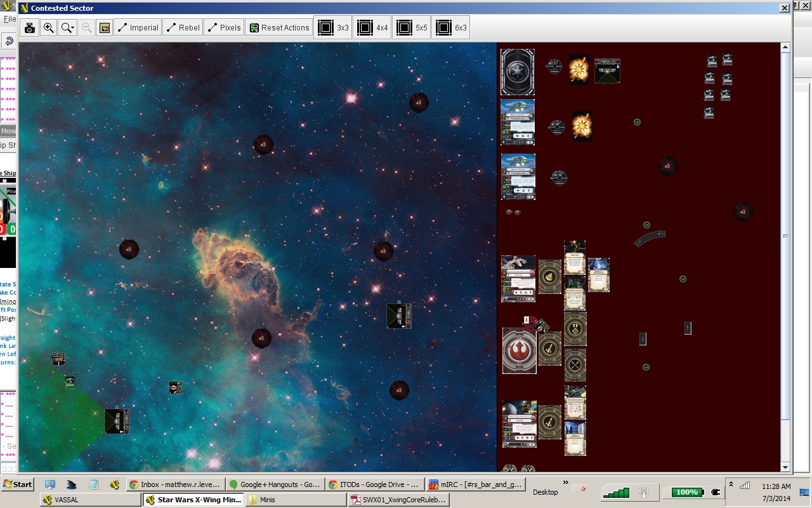Select the Imperial range ruler tool
812x508 pixels.
pos(138,28)
